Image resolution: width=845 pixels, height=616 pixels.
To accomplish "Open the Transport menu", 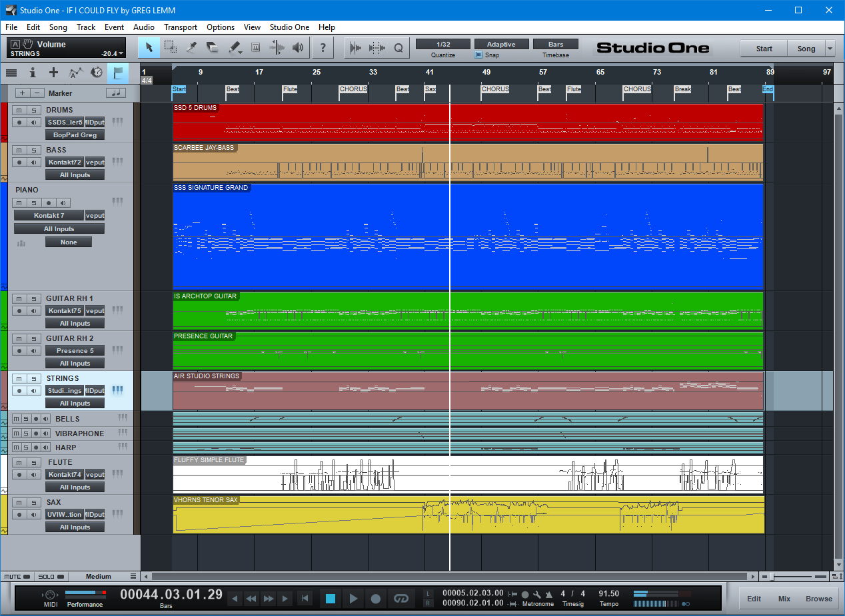I will (181, 27).
